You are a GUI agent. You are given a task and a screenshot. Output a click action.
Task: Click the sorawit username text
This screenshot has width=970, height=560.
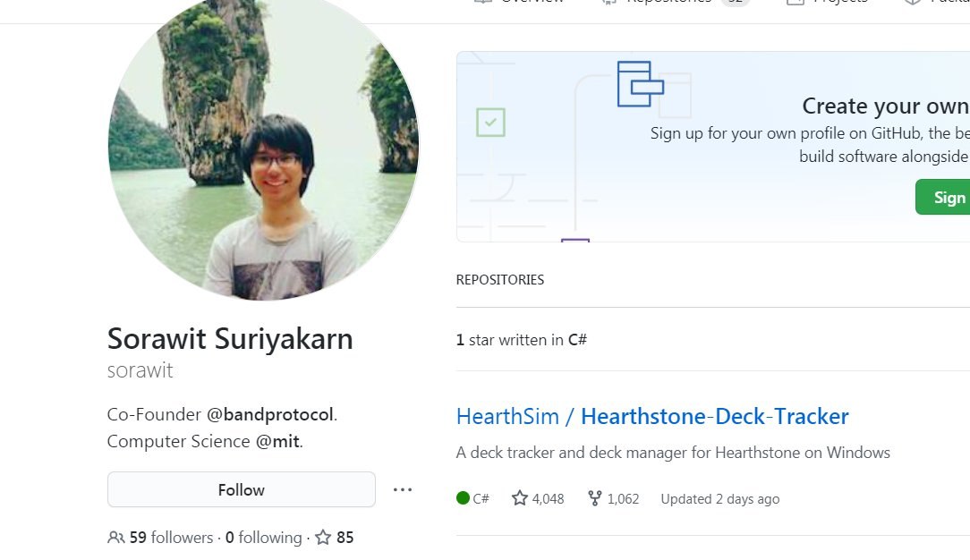pos(140,370)
